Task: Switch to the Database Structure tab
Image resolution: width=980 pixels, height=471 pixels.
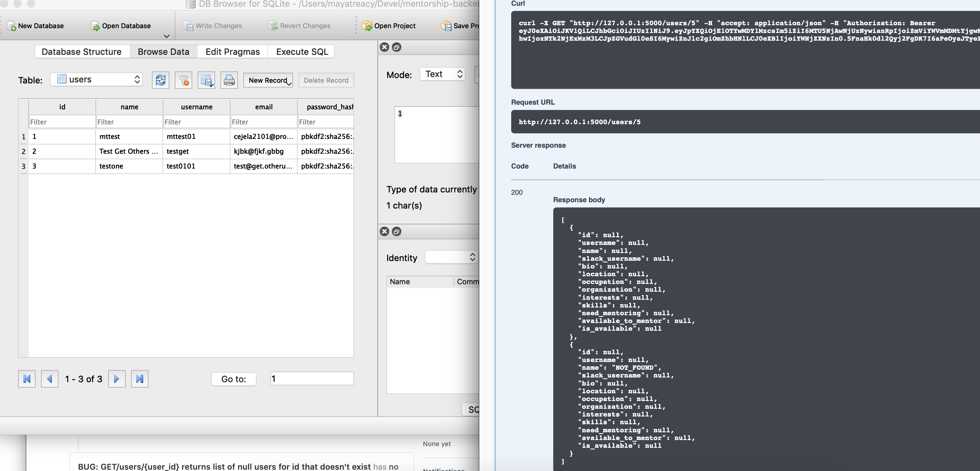Action: coord(82,51)
